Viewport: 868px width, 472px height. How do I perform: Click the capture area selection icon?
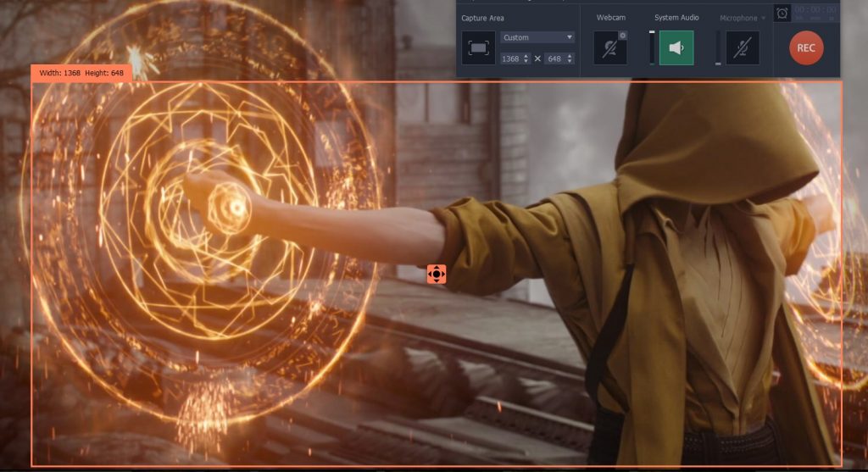pos(478,48)
